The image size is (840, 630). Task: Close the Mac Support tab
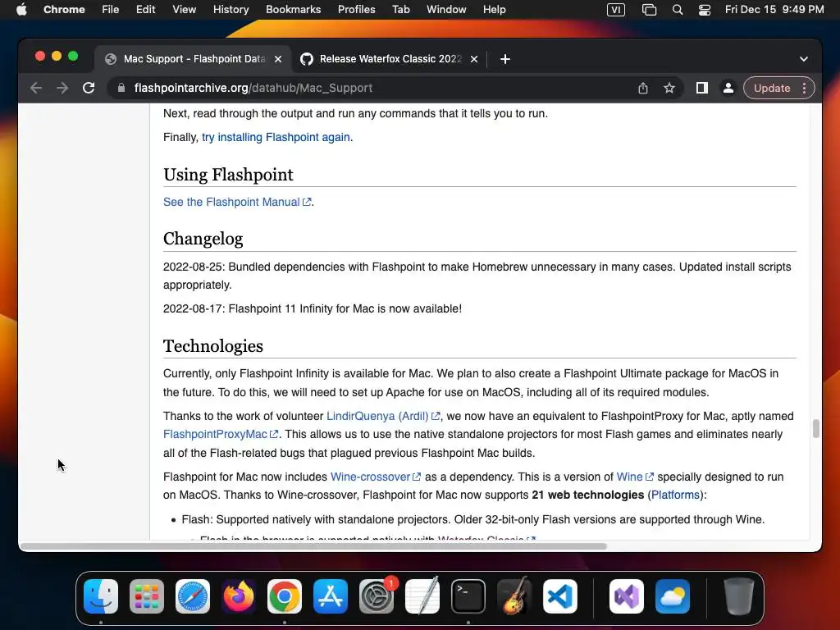(278, 59)
